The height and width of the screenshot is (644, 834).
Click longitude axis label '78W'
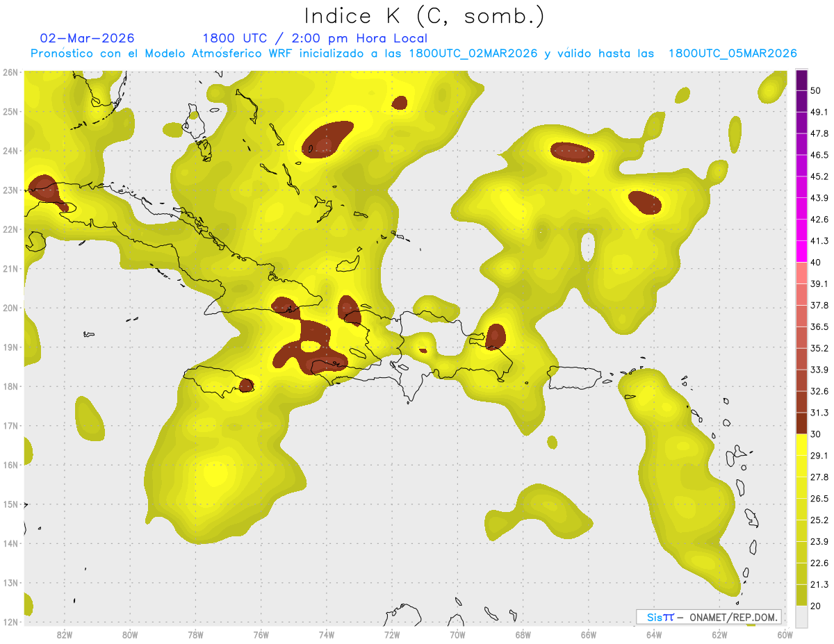(x=195, y=634)
